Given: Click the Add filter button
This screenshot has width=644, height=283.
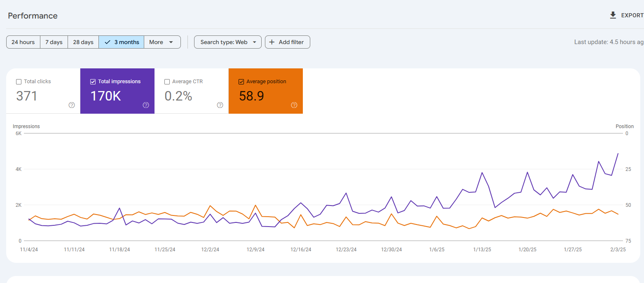Looking at the screenshot, I should coord(288,42).
